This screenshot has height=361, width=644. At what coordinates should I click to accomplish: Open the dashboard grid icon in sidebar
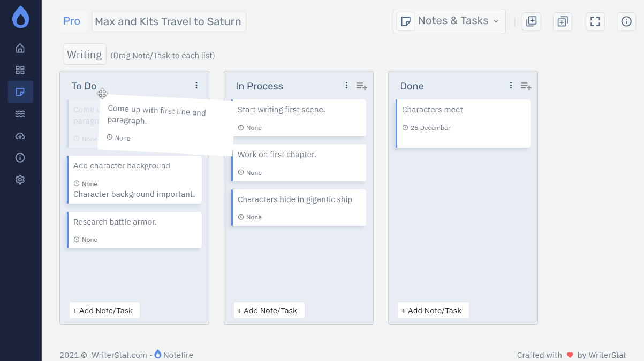20,70
